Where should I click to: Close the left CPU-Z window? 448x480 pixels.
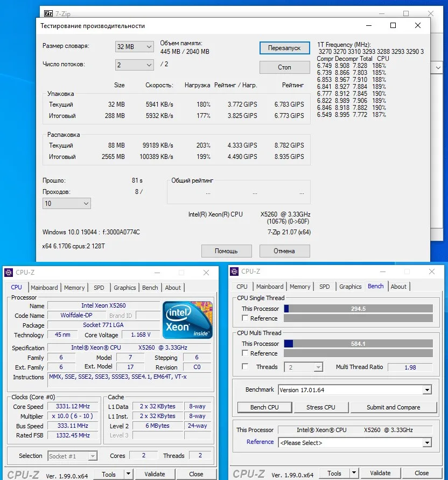[206, 273]
